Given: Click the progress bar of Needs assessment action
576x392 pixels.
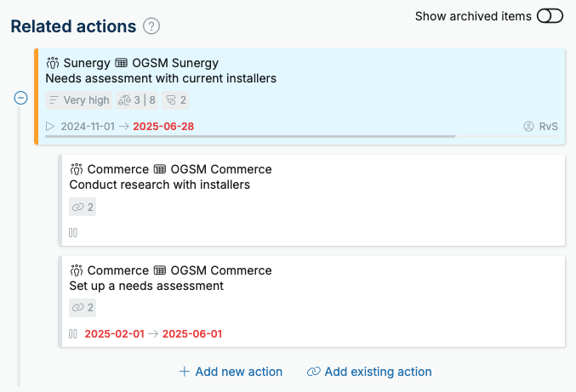Looking at the screenshot, I should pyautogui.click(x=301, y=137).
